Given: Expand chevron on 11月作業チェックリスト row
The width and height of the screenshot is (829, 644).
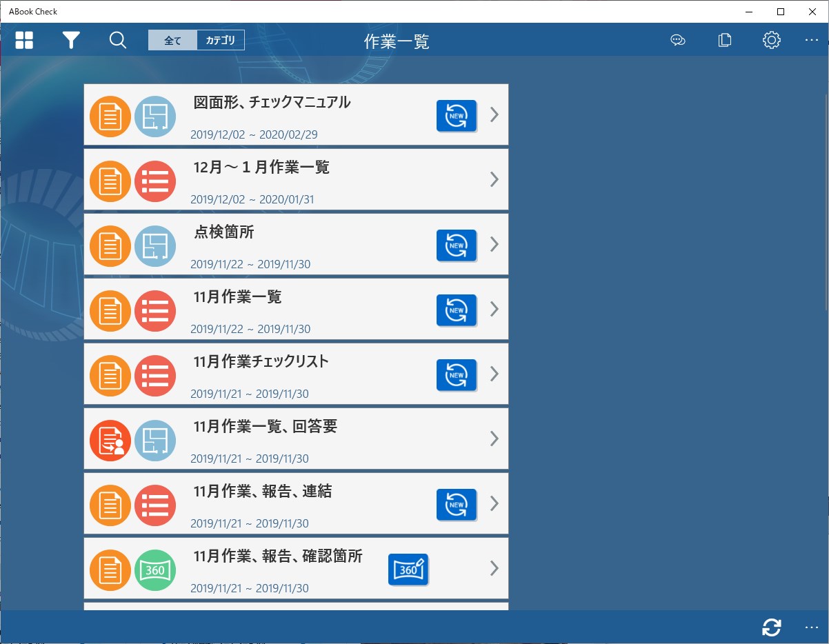Looking at the screenshot, I should (494, 374).
